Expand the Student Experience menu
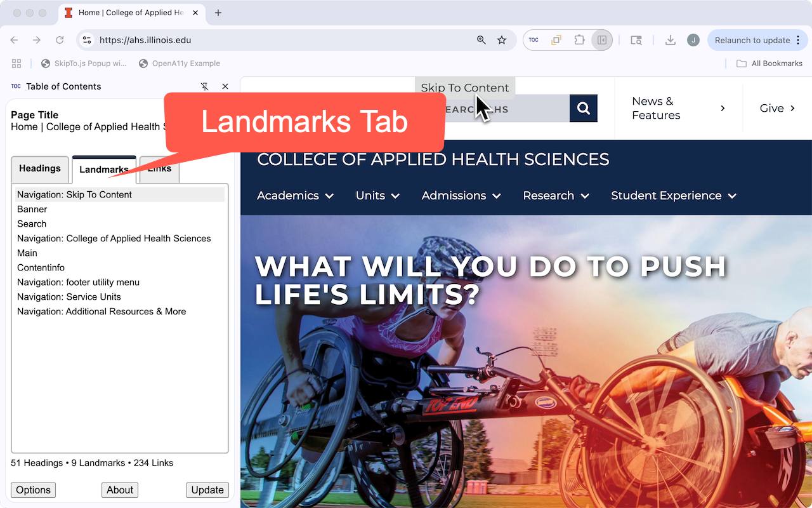 pyautogui.click(x=674, y=196)
